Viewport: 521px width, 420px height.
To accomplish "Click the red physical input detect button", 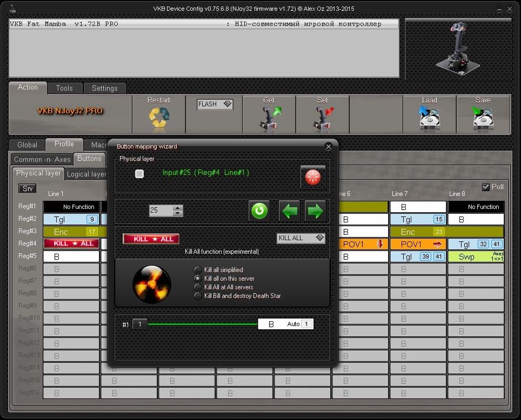I will pos(313,177).
